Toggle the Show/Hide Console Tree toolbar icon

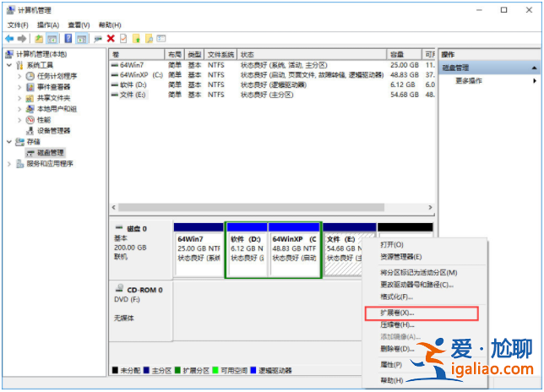[52, 39]
